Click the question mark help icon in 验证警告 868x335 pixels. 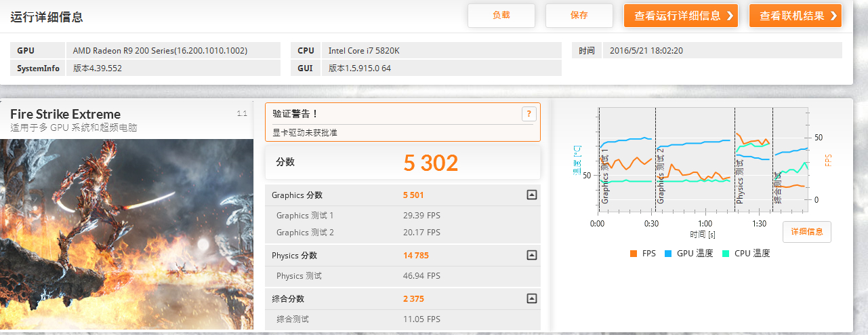point(529,114)
